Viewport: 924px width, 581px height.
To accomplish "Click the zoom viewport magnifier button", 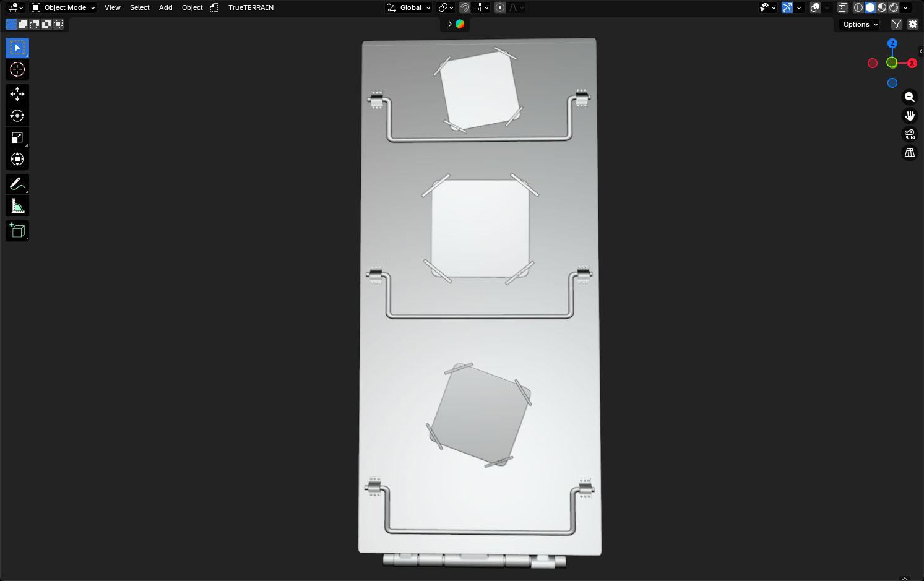I will click(909, 97).
